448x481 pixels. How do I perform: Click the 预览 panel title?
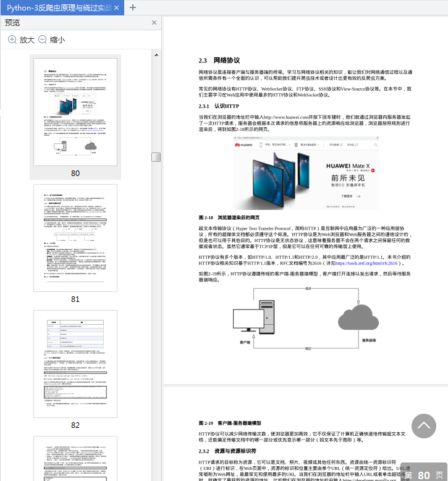pyautogui.click(x=12, y=22)
